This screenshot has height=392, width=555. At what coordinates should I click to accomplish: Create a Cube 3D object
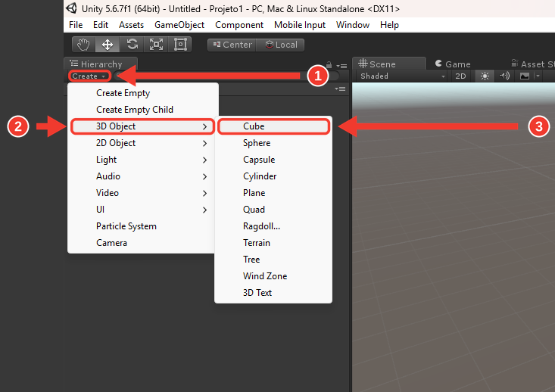tap(273, 126)
